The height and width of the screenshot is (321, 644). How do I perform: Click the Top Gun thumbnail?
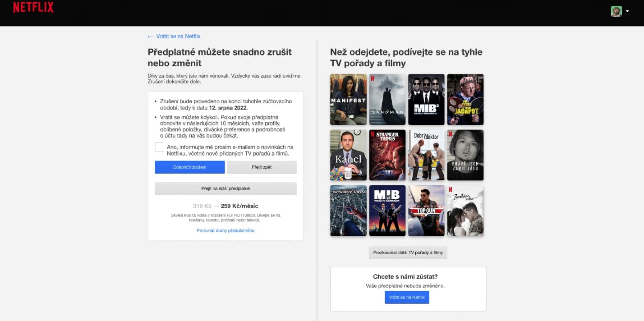[426, 211]
